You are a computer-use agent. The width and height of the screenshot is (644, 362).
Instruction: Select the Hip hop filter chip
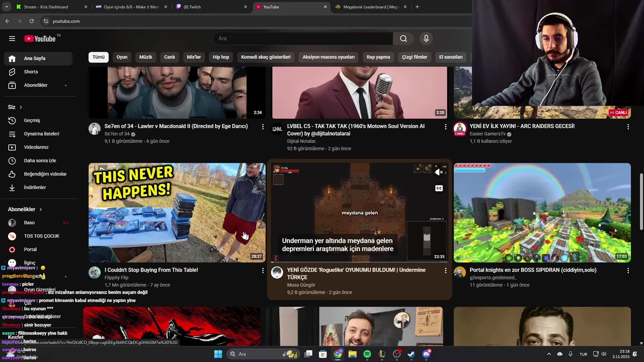pos(221,57)
